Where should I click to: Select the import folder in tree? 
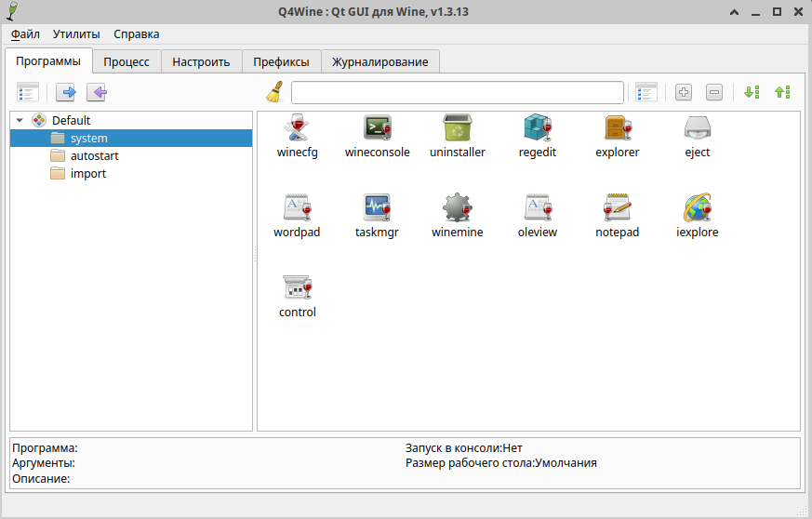(88, 174)
